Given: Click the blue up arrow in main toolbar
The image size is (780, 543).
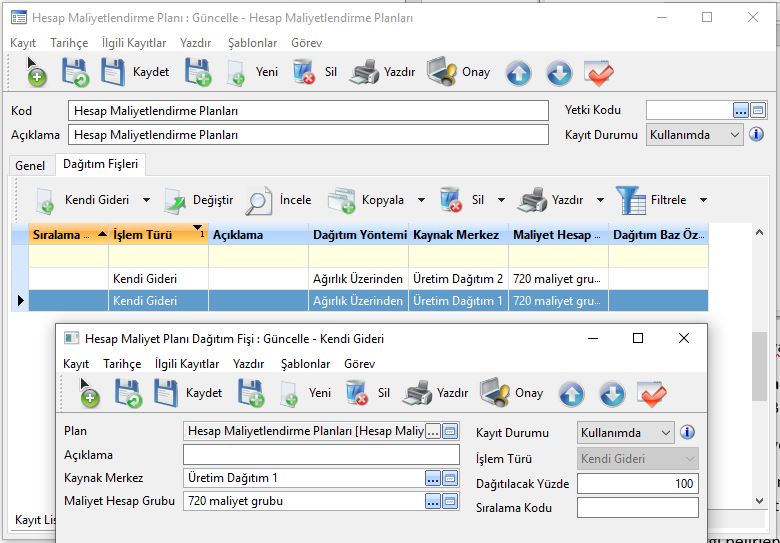Looking at the screenshot, I should click(518, 73).
